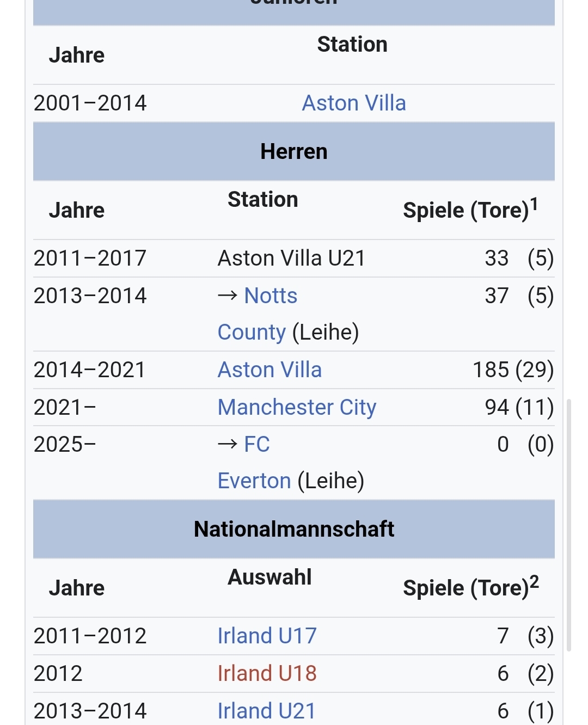The height and width of the screenshot is (725, 588).
Task: Open the Irland U17 link
Action: tap(267, 636)
